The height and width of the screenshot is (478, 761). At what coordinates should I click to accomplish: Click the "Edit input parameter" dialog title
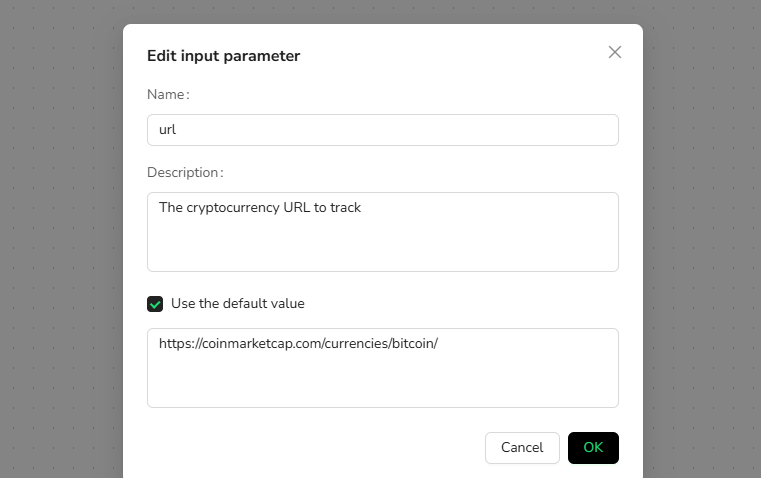click(223, 56)
